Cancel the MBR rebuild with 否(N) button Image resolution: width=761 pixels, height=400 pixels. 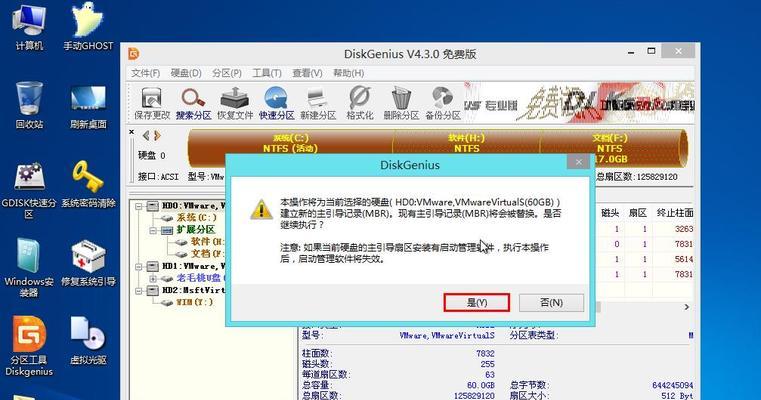tap(551, 302)
